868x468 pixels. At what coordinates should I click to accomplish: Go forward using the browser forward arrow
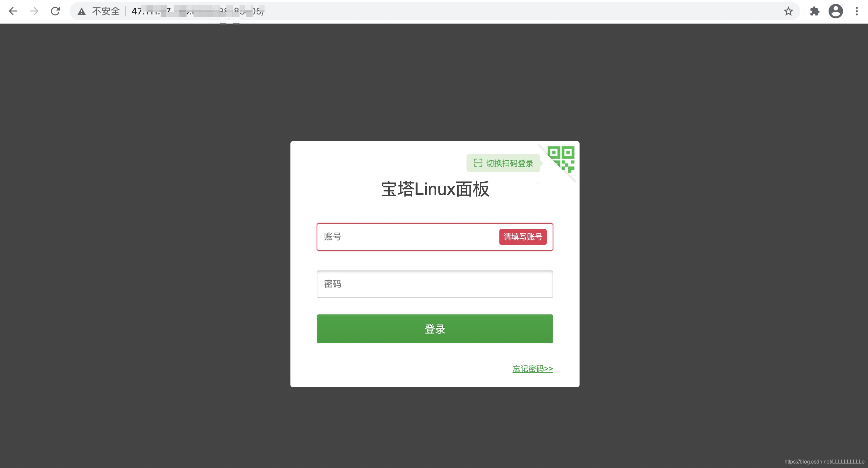point(34,11)
